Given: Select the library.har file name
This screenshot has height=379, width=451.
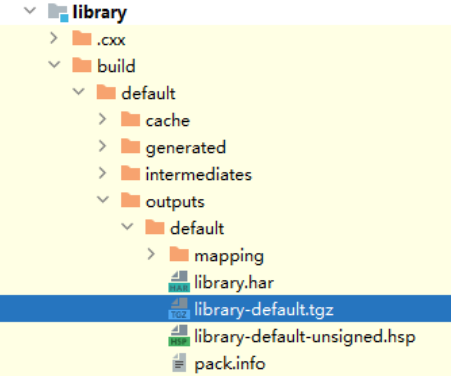Looking at the screenshot, I should tap(234, 283).
